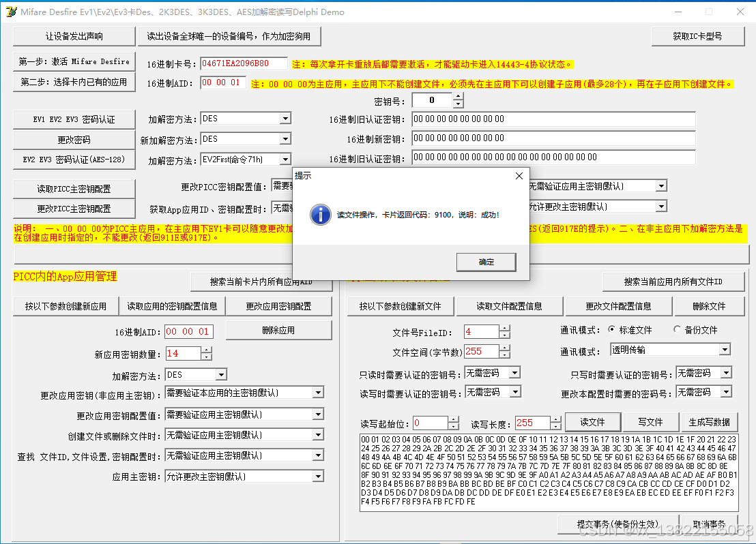Open 创建文件或删除文件时 dropdown
Viewport: 756px width, 544px height.
coord(318,435)
